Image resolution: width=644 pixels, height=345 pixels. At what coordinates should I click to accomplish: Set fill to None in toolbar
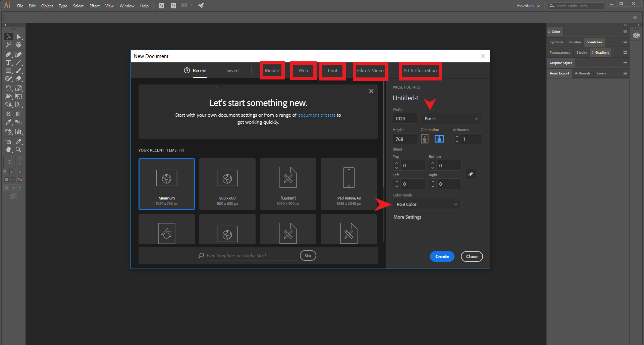click(x=20, y=180)
